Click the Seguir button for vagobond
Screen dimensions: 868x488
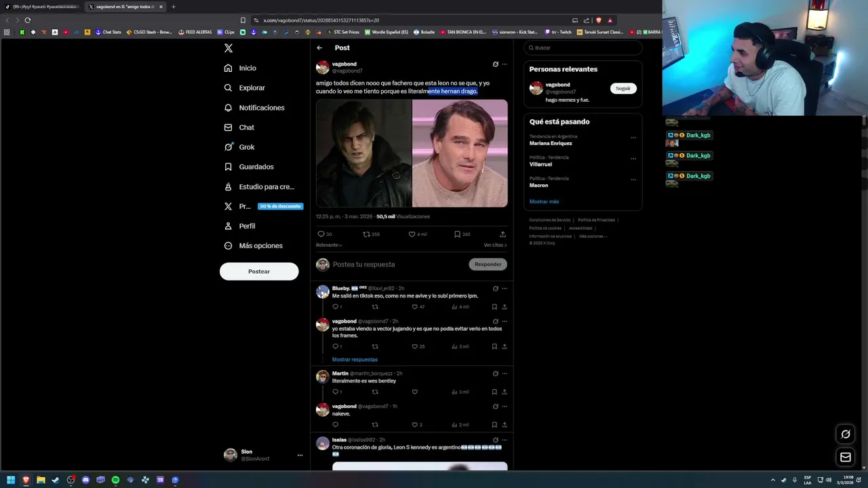tap(623, 88)
